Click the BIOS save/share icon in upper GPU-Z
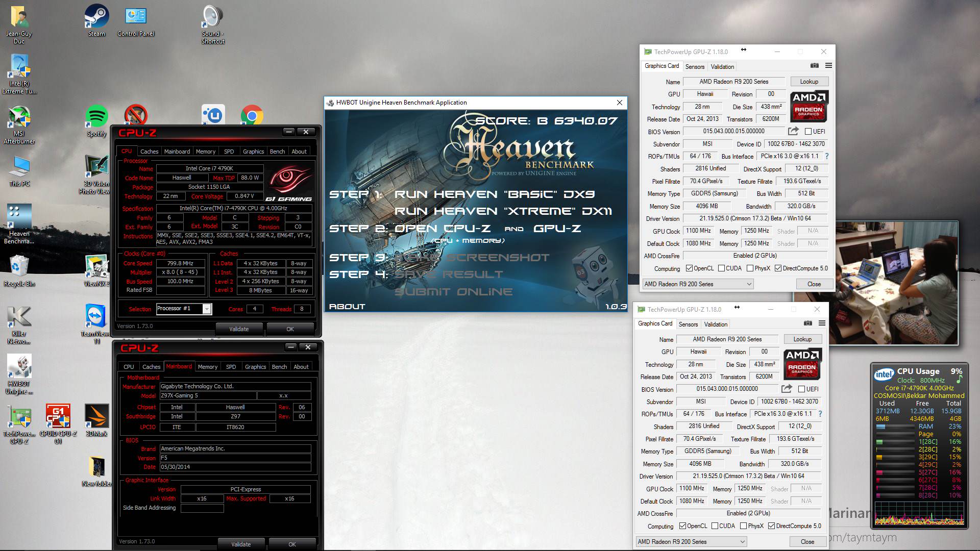980x551 pixels. [793, 131]
